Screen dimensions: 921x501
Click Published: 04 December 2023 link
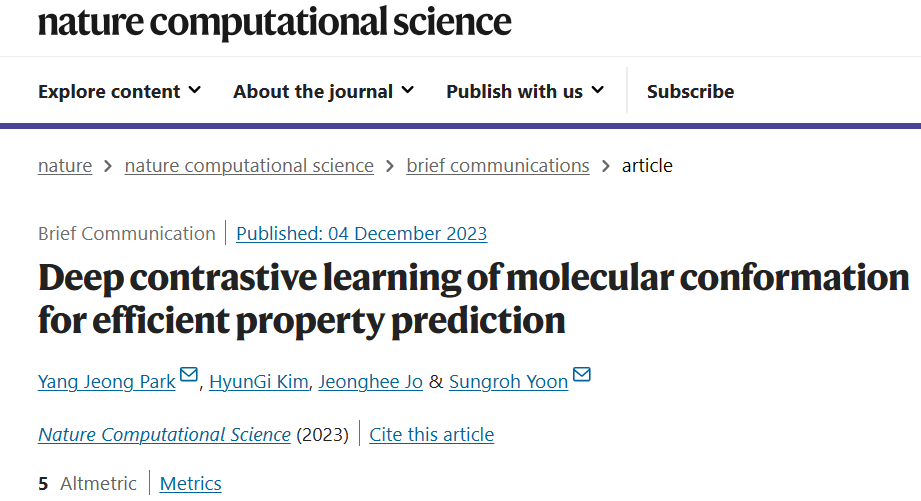pos(361,234)
